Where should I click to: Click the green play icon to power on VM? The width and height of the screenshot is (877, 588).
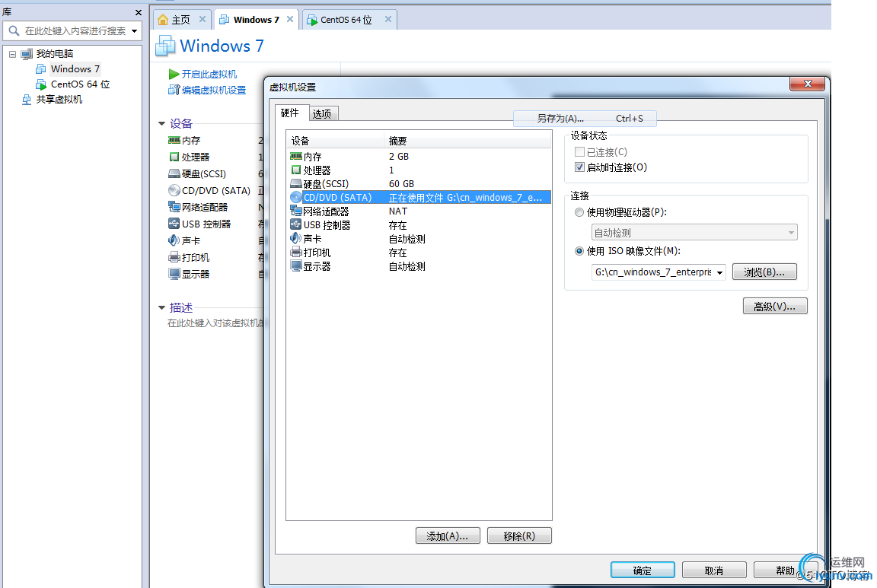pos(174,75)
